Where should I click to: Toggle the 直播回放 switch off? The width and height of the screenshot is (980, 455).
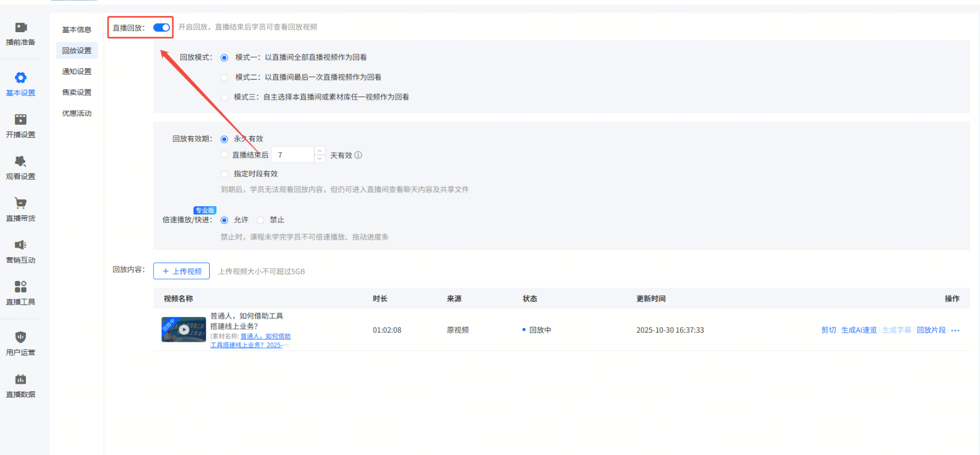(161, 28)
